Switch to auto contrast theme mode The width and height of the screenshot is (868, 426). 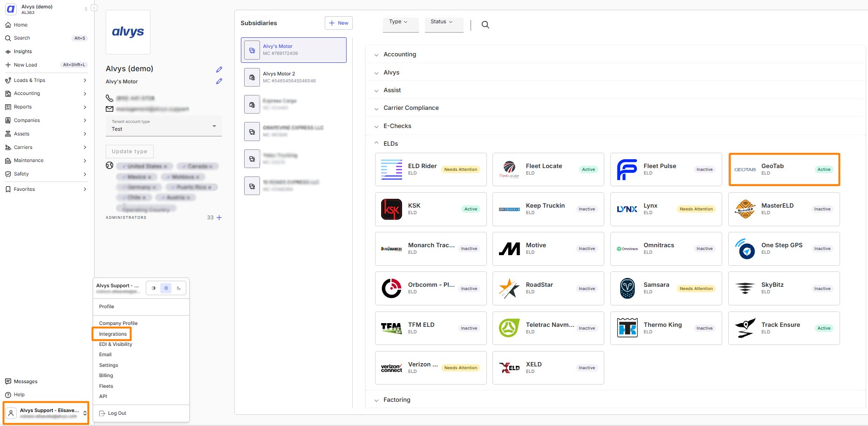154,288
